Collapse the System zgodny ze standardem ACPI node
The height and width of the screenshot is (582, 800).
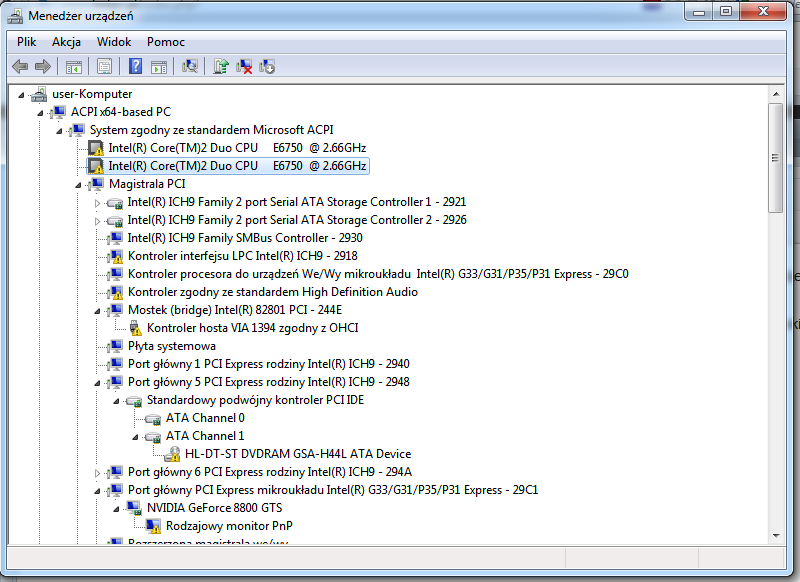[59, 131]
